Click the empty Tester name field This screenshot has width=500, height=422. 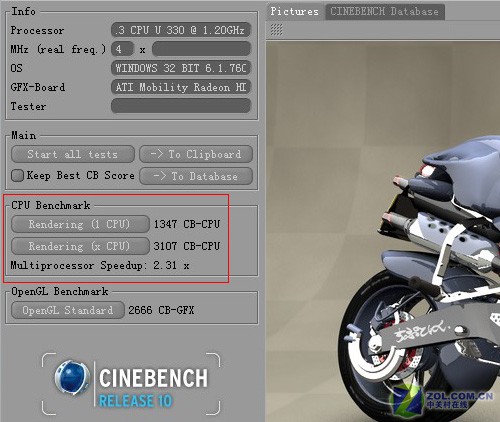(181, 106)
